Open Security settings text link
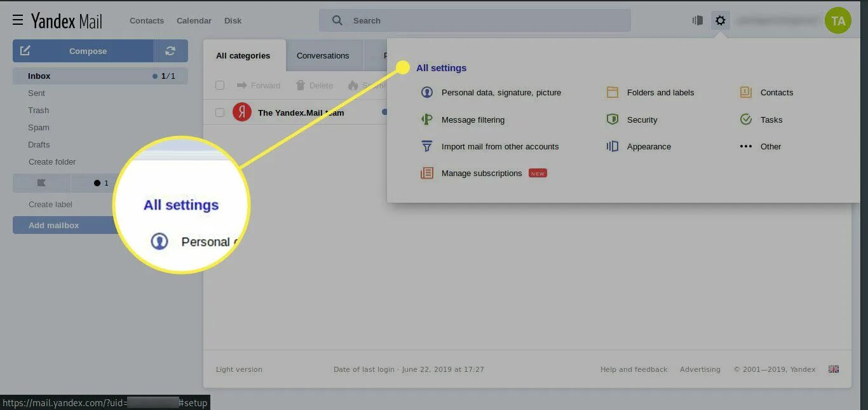The width and height of the screenshot is (868, 410). click(x=642, y=120)
